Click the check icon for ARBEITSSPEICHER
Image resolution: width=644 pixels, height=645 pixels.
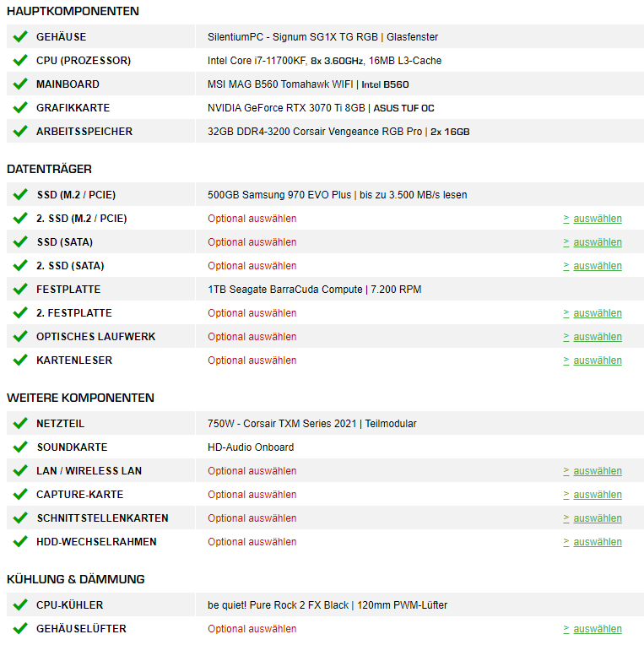(x=20, y=131)
